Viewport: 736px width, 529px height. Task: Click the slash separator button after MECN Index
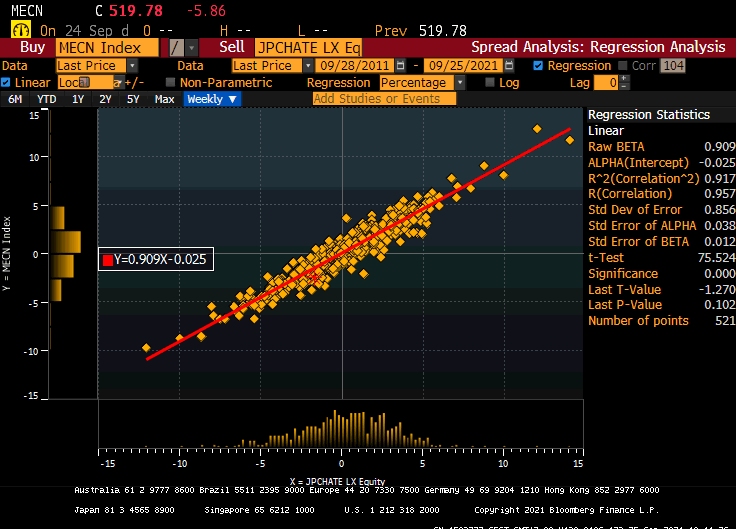point(176,48)
